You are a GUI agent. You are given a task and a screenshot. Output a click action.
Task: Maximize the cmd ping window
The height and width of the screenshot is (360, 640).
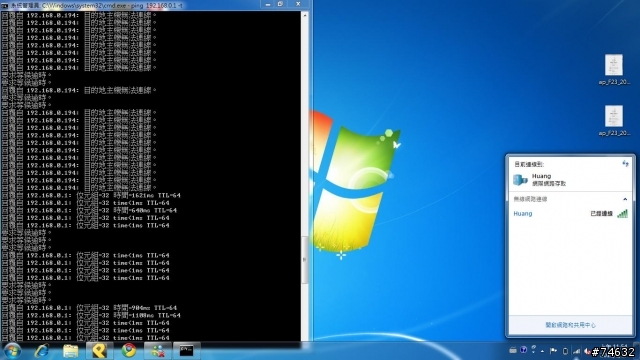click(280, 4)
